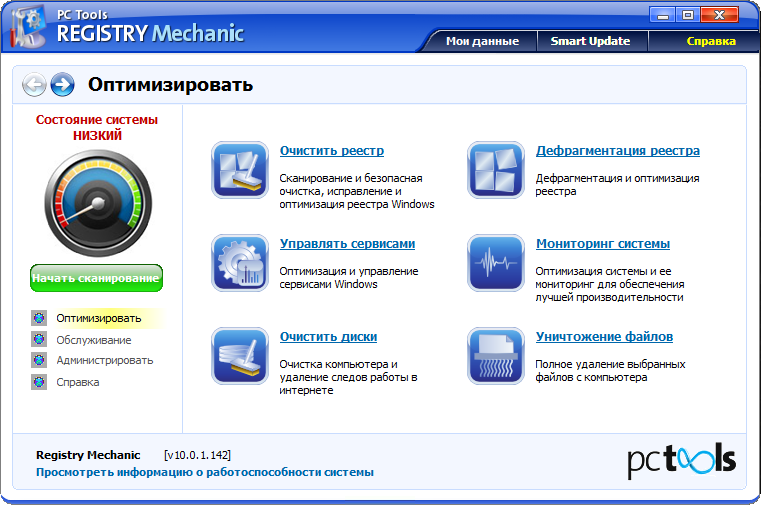Click the Уничтожение файлов shredder icon

point(496,356)
